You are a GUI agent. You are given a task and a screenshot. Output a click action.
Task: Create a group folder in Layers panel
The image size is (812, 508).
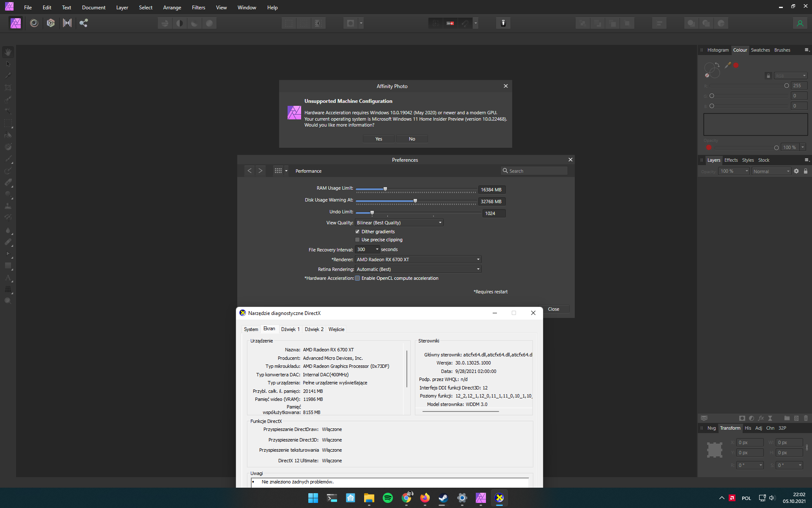click(x=787, y=418)
